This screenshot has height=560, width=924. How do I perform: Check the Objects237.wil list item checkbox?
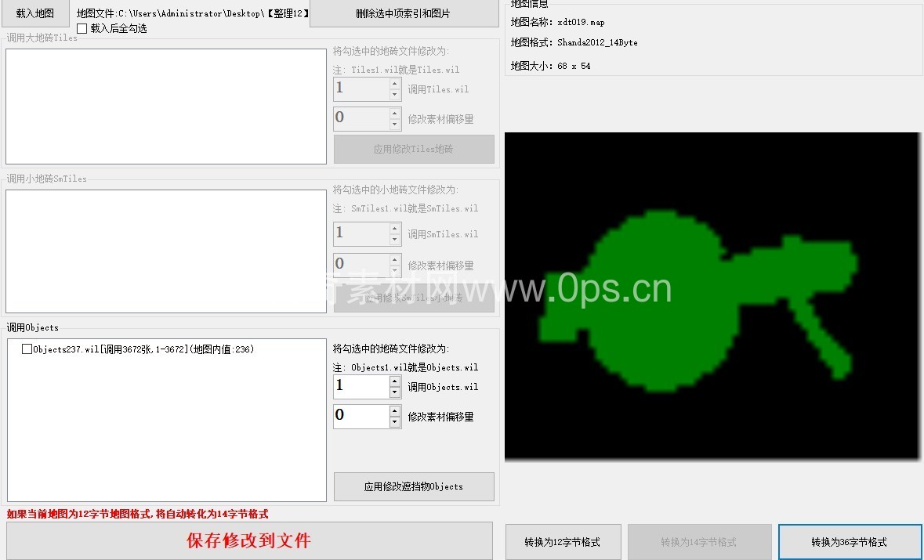pyautogui.click(x=27, y=349)
